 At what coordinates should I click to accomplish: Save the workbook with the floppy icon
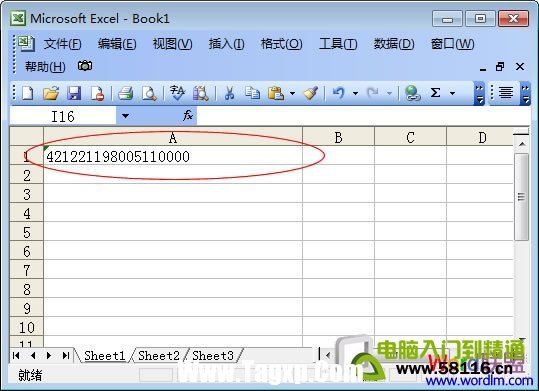pyautogui.click(x=74, y=93)
